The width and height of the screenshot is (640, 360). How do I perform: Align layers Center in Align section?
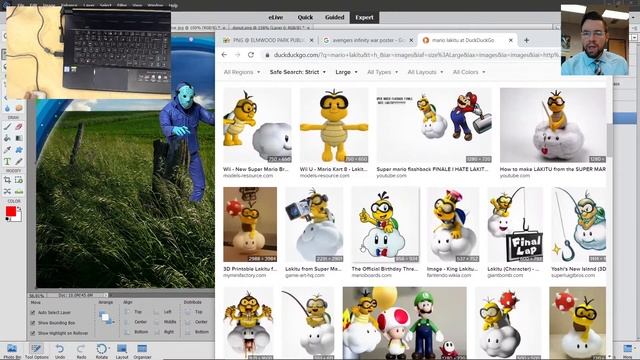[x=136, y=322]
